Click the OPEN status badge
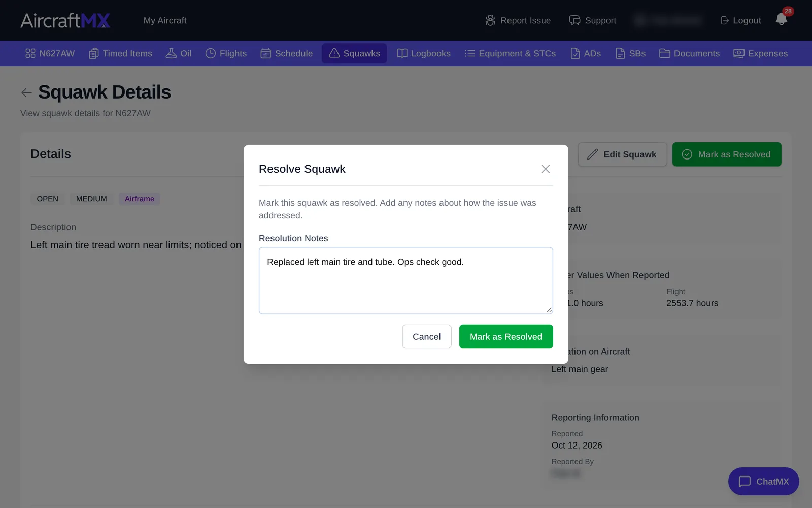This screenshot has width=812, height=508. point(48,199)
